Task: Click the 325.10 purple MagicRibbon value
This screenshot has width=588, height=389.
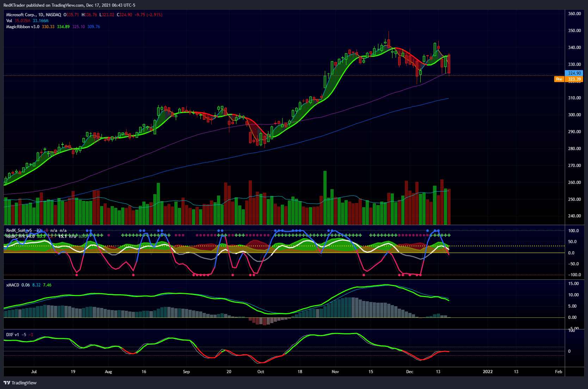Action: 79,27
